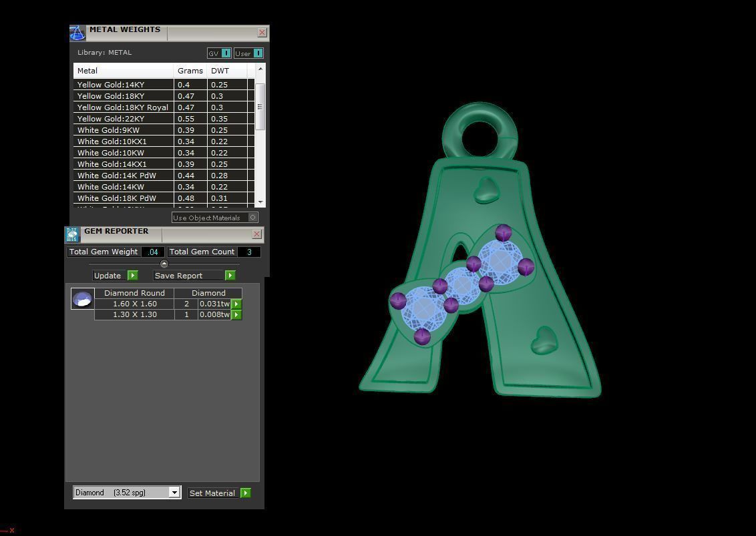Click the 0.55 grams cell for 22KY

[190, 119]
